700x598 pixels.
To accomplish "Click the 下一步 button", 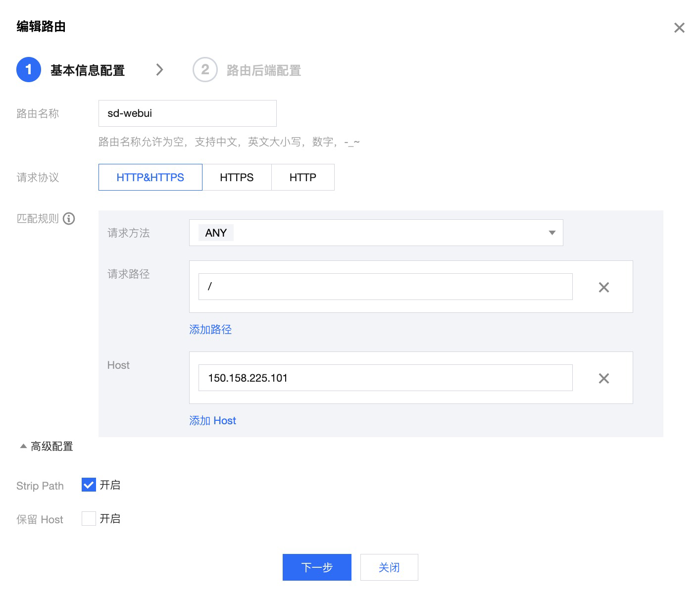I will 317,567.
